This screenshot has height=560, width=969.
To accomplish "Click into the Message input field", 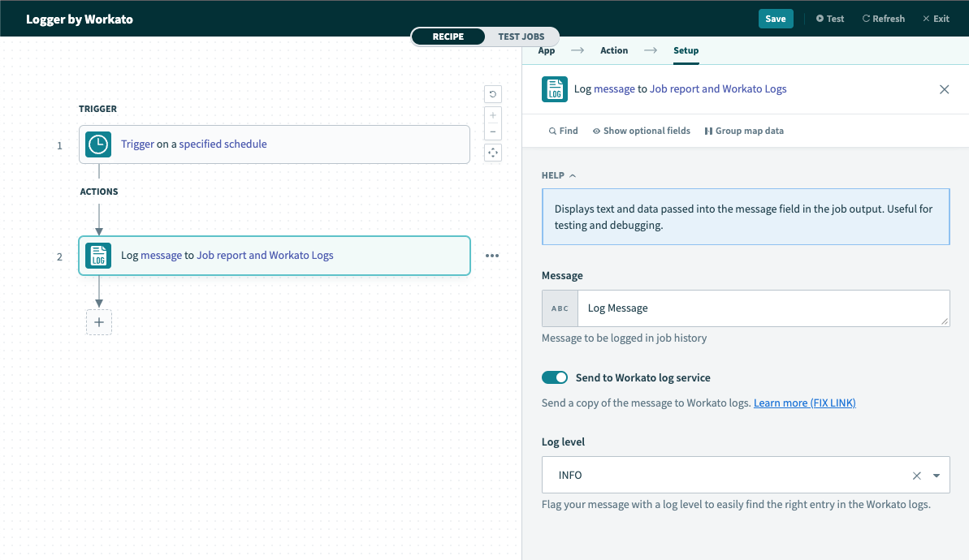I will (762, 308).
